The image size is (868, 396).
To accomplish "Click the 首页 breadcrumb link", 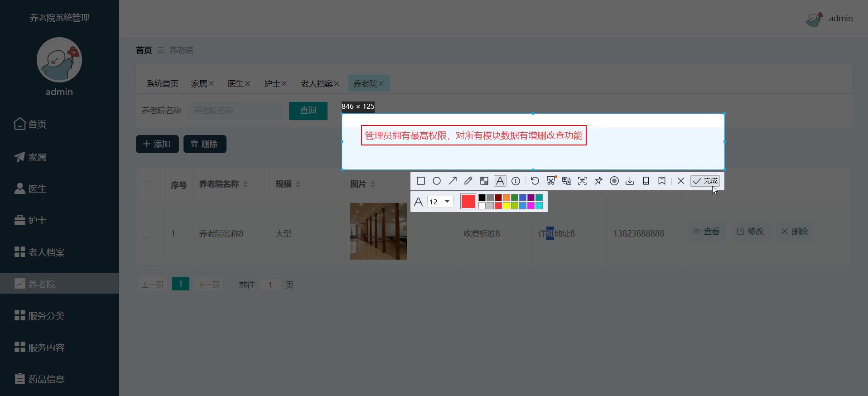I will click(144, 50).
